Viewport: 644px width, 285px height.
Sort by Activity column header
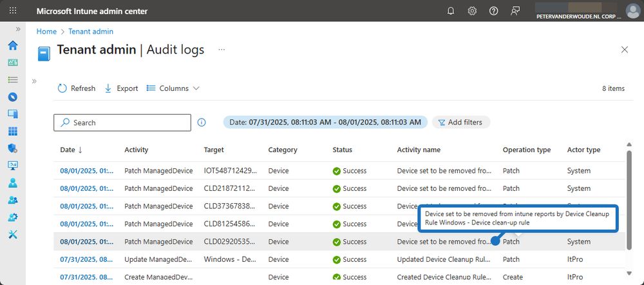point(136,150)
